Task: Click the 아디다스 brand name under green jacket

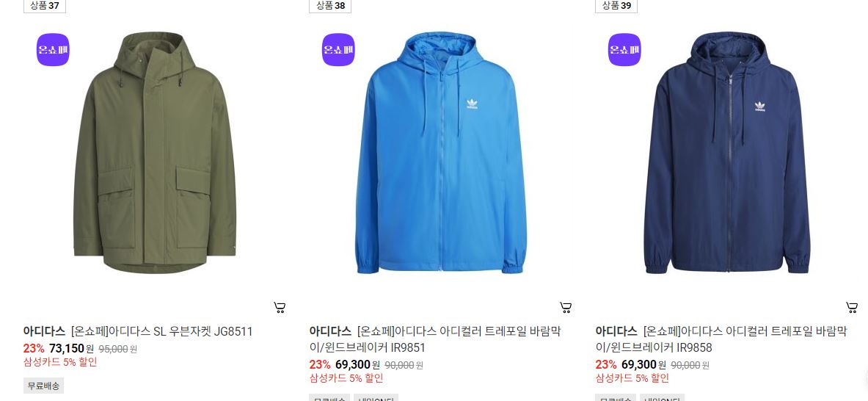Action: tap(44, 332)
